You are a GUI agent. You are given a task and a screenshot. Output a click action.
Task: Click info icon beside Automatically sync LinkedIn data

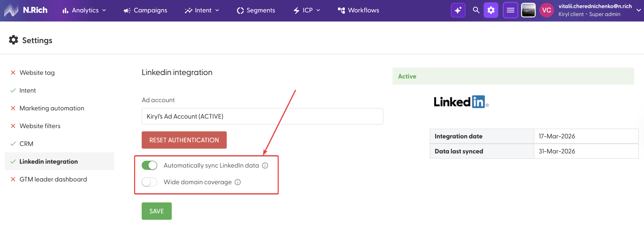coord(265,166)
